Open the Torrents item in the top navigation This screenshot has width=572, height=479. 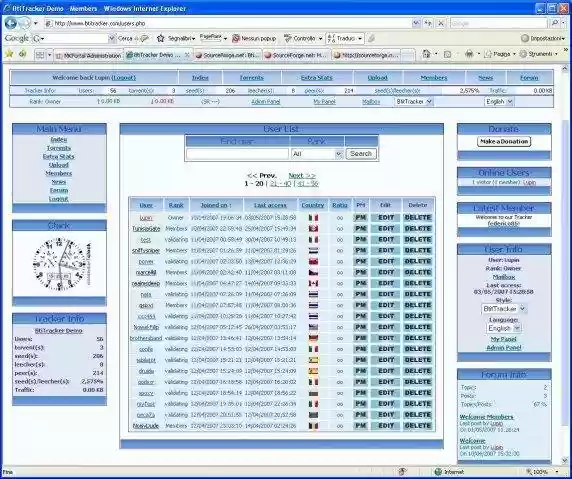[x=252, y=78]
